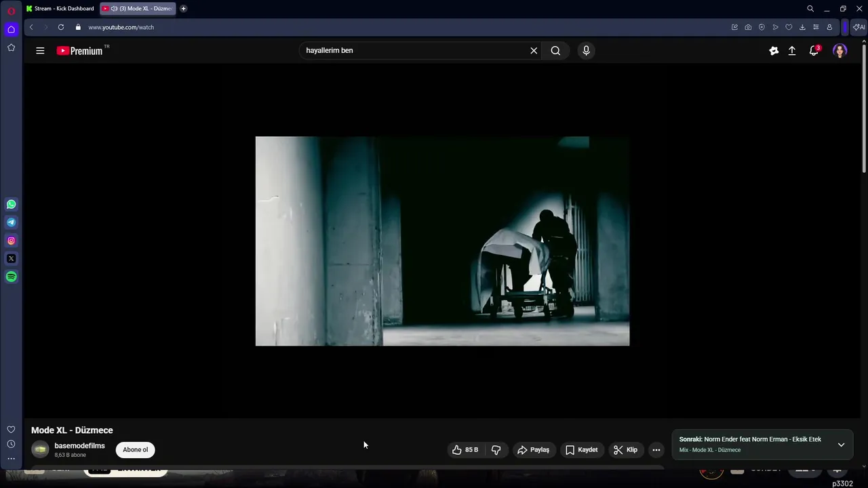Go back with the browser back arrow

[31, 27]
